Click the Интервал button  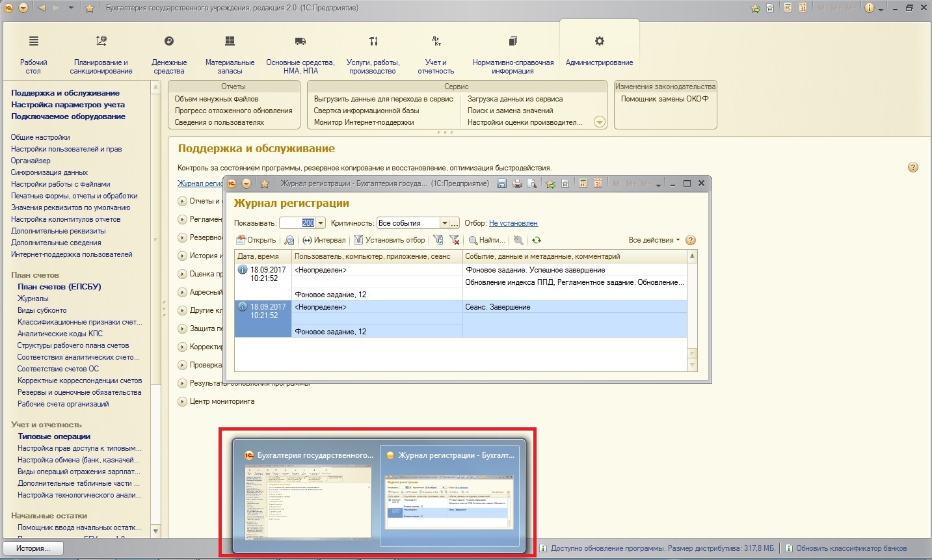324,240
